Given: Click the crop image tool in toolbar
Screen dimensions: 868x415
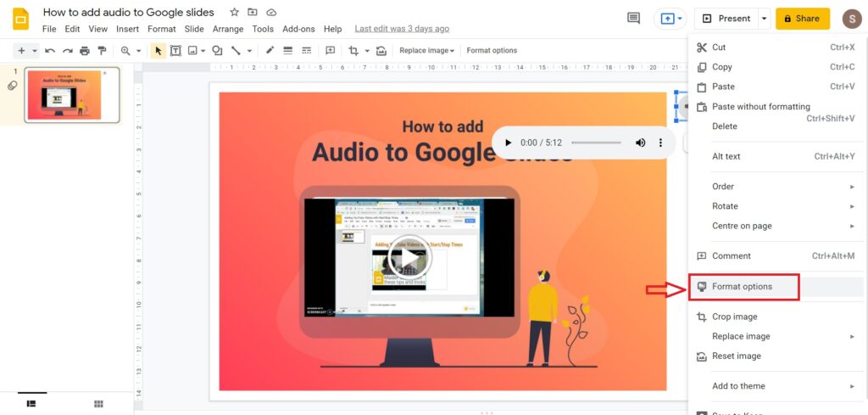Looking at the screenshot, I should (353, 50).
